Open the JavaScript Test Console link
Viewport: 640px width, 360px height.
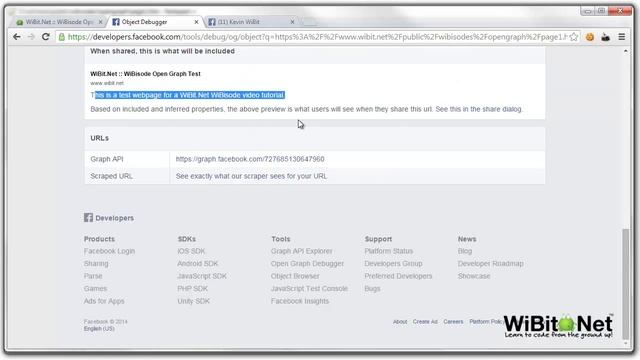coord(309,288)
